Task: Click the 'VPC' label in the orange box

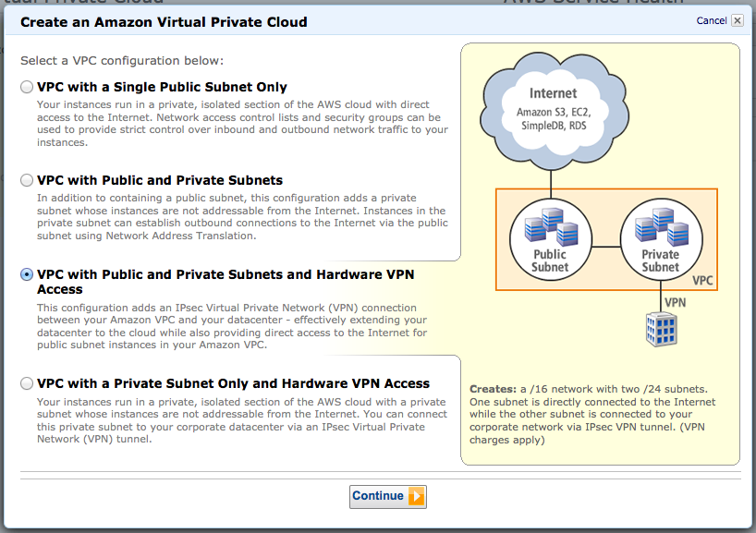Action: tap(702, 281)
